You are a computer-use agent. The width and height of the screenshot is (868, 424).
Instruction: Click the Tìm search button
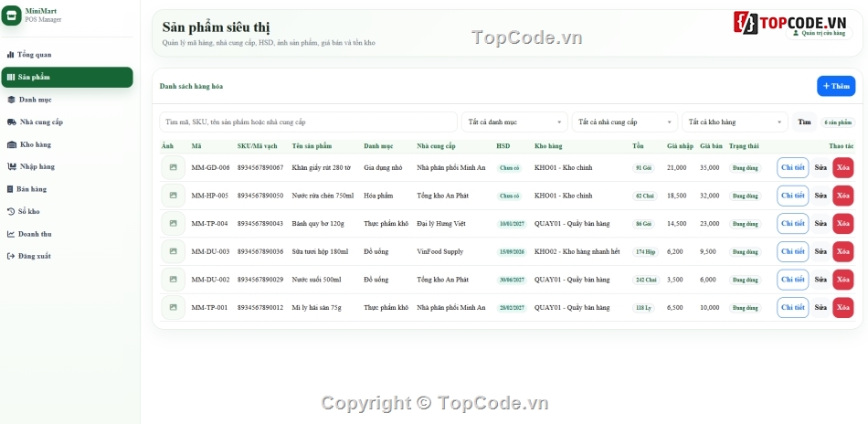pos(804,122)
